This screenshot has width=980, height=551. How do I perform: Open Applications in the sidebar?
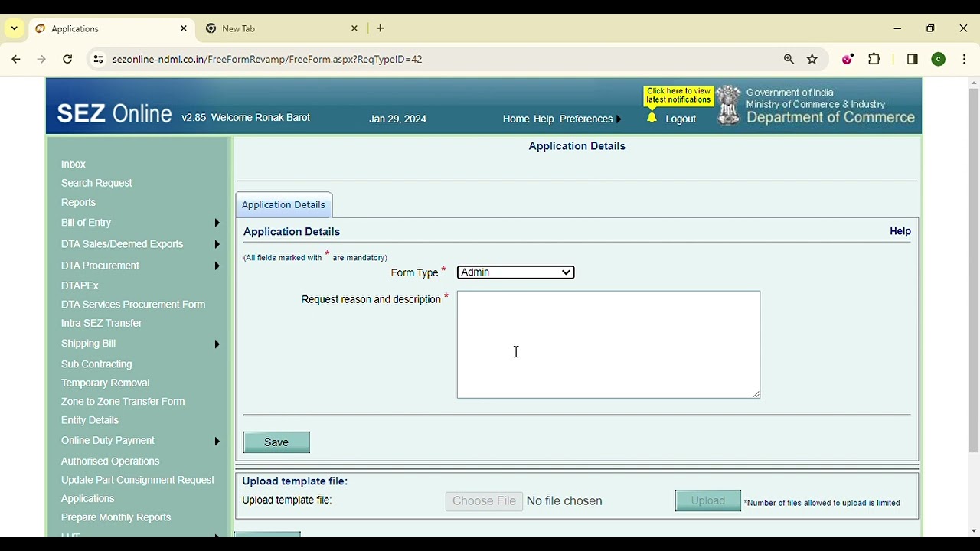87,499
